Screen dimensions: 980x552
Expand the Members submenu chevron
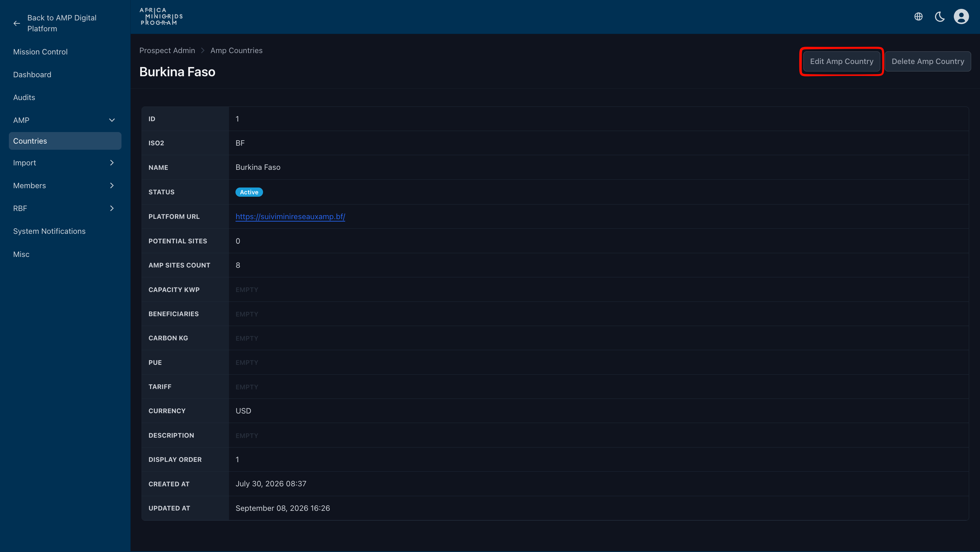(x=112, y=186)
